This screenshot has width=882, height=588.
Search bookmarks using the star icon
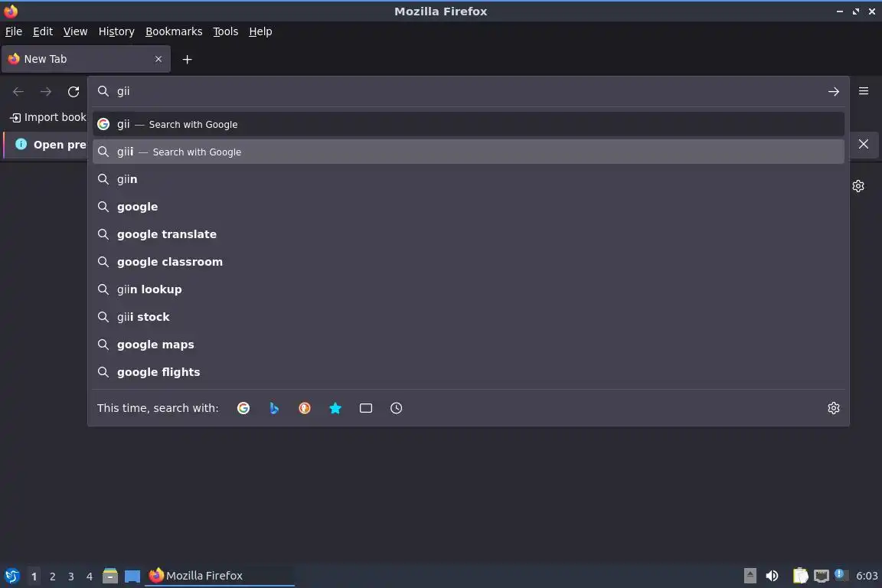tap(335, 408)
